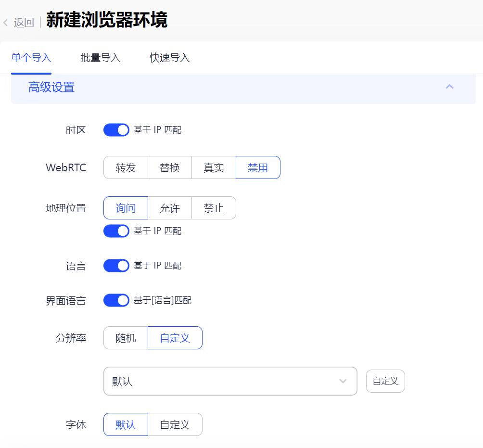Switch to the 批量导入 tab

click(100, 58)
